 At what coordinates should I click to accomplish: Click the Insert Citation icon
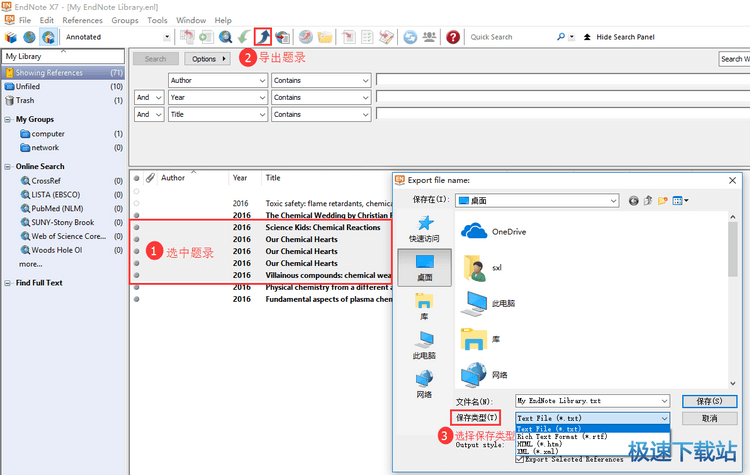click(349, 37)
